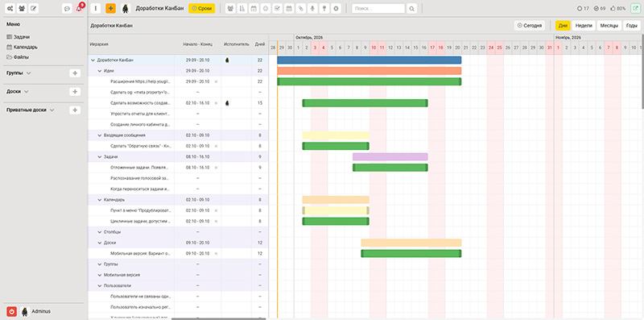
Task: Click the circle ring icon in toolbar
Action: point(336,8)
